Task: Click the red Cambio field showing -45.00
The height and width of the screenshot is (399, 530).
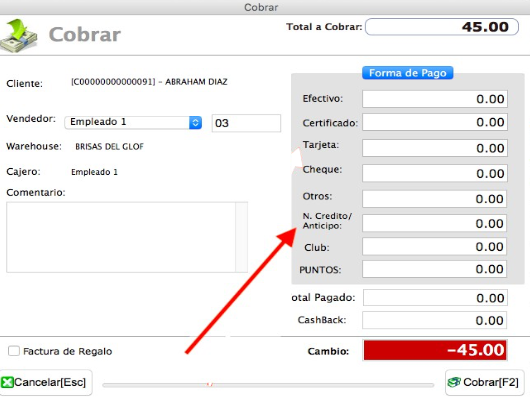Action: coord(435,350)
